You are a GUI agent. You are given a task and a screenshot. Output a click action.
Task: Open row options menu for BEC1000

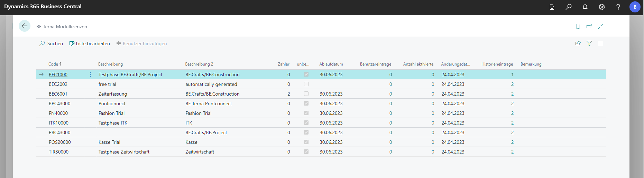click(x=90, y=75)
